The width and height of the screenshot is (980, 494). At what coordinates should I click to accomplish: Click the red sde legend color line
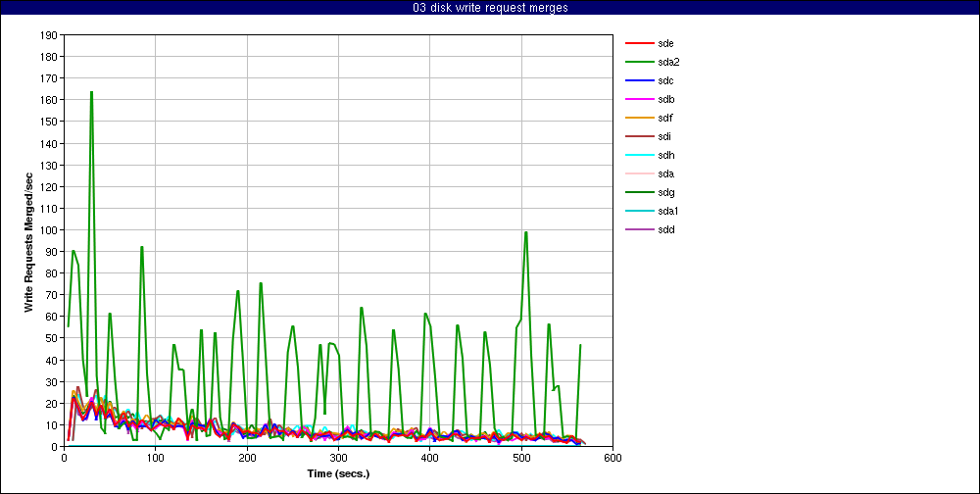point(639,43)
